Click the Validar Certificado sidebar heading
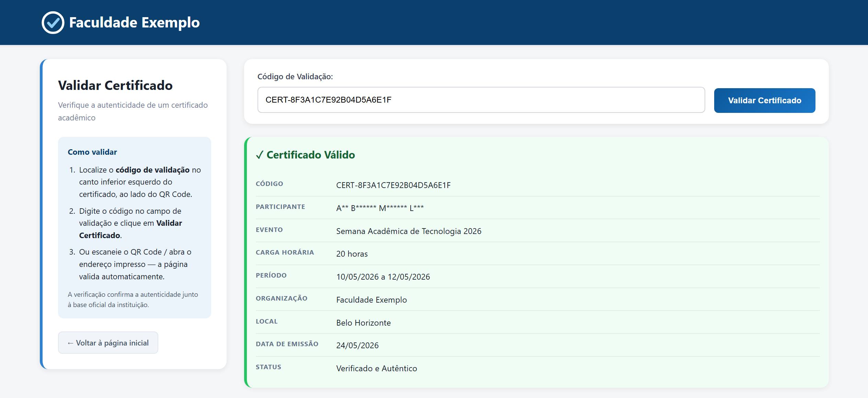This screenshot has height=398, width=868. 115,85
